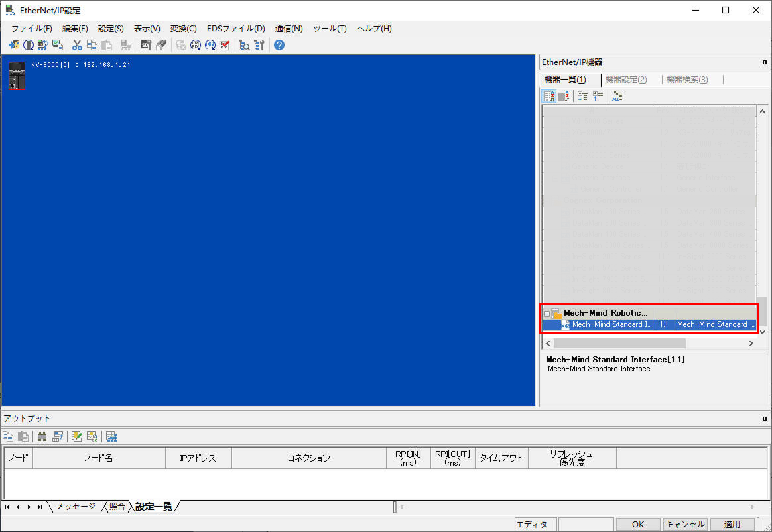Show all devices using the ALL icon
The height and width of the screenshot is (532, 772).
tap(617, 96)
